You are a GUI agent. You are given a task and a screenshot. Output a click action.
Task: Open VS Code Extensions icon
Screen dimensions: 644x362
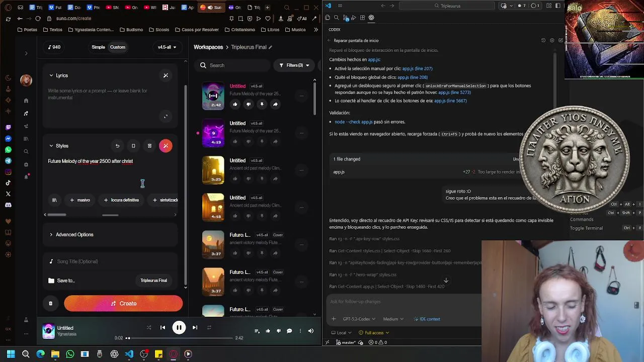362,18
